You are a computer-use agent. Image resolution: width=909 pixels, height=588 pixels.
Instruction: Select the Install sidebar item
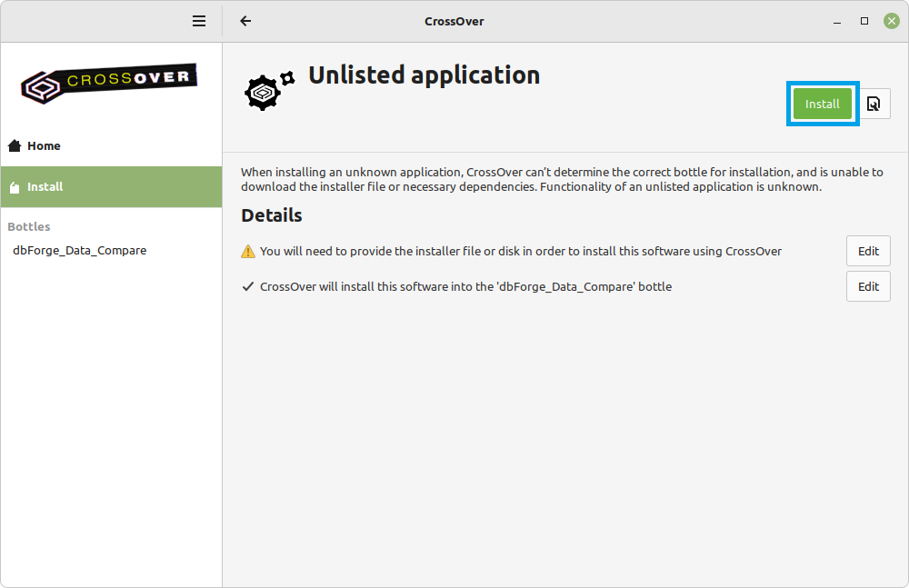111,186
